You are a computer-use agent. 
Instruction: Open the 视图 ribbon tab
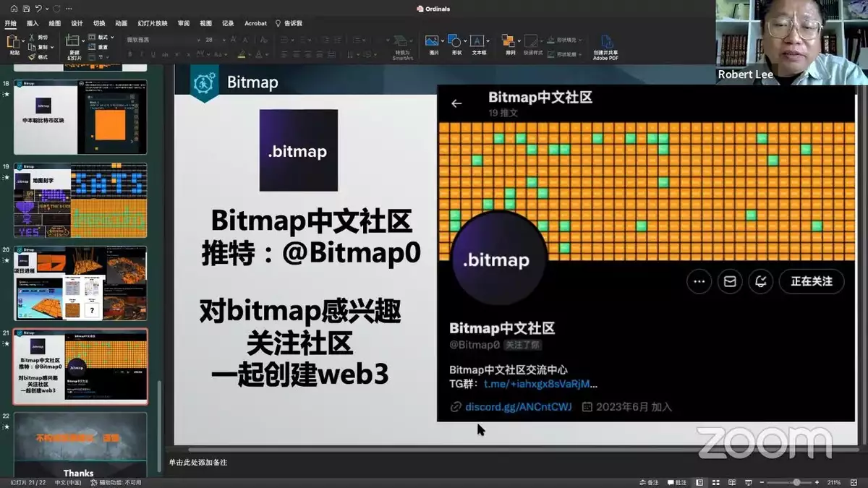coord(206,23)
